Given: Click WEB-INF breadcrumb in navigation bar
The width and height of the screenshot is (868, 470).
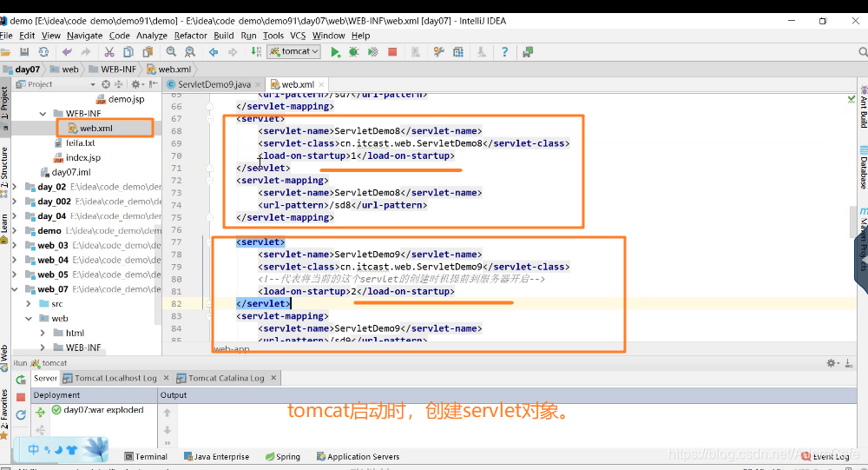Looking at the screenshot, I should point(112,70).
